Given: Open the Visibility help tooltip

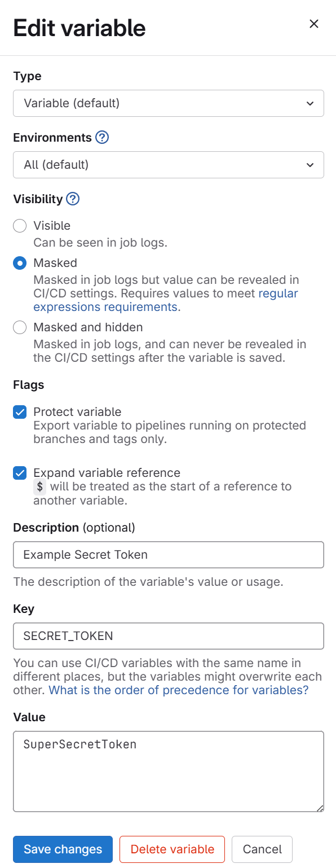Looking at the screenshot, I should pos(74,199).
